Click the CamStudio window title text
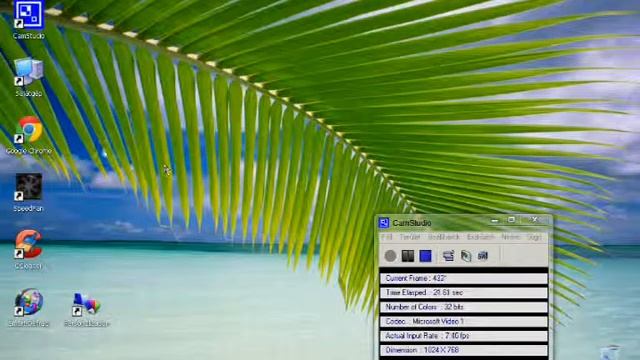640x360 pixels. pyautogui.click(x=412, y=223)
